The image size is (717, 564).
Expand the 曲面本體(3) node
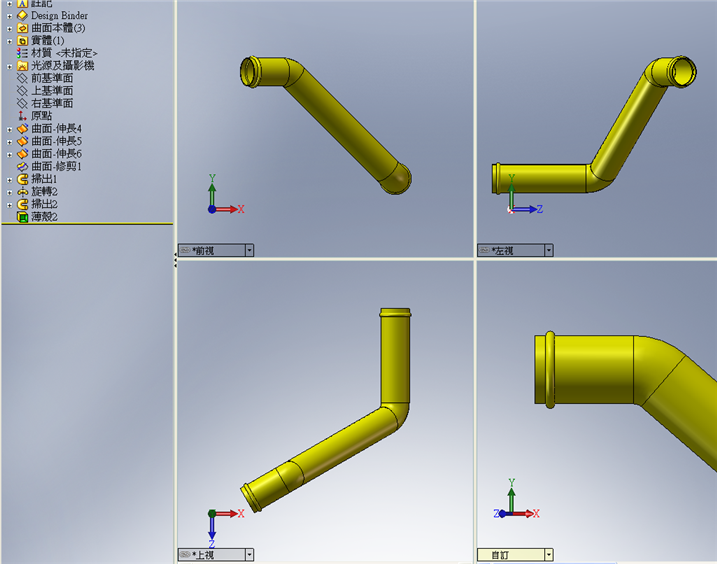[9, 28]
